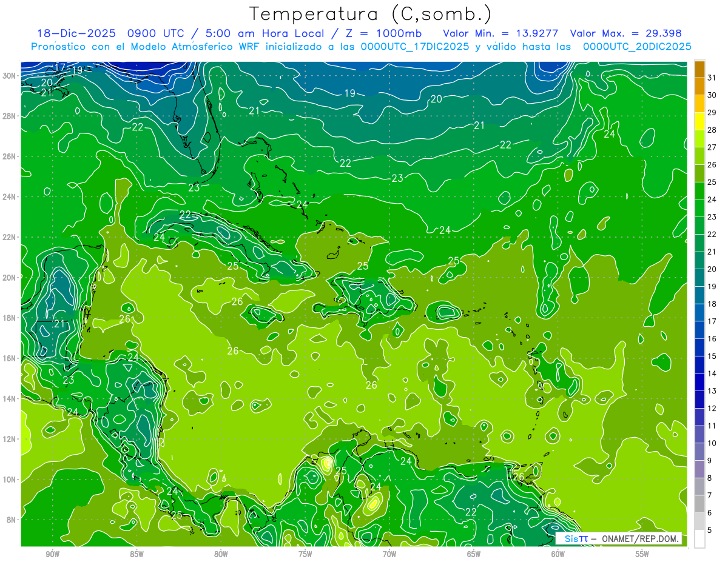Click the '10N' latitude axis label
The width and height of the screenshot is (728, 562).
[x=9, y=479]
